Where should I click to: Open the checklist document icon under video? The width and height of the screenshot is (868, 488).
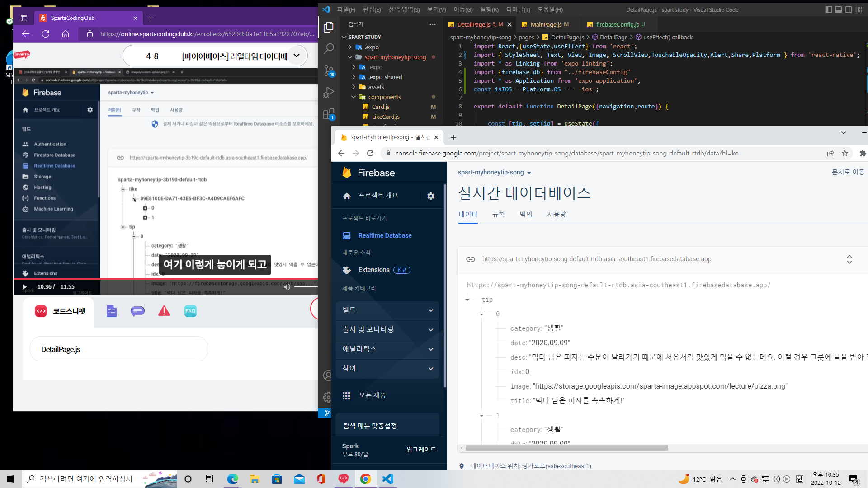[112, 311]
